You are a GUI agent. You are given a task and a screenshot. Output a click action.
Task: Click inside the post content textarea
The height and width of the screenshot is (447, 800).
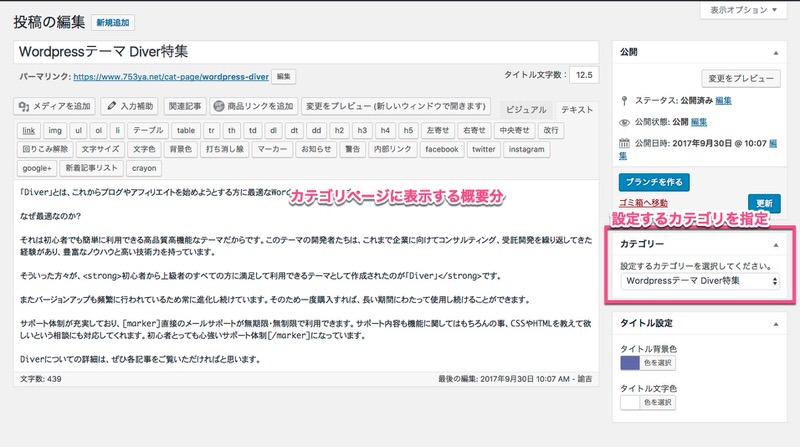[306, 276]
